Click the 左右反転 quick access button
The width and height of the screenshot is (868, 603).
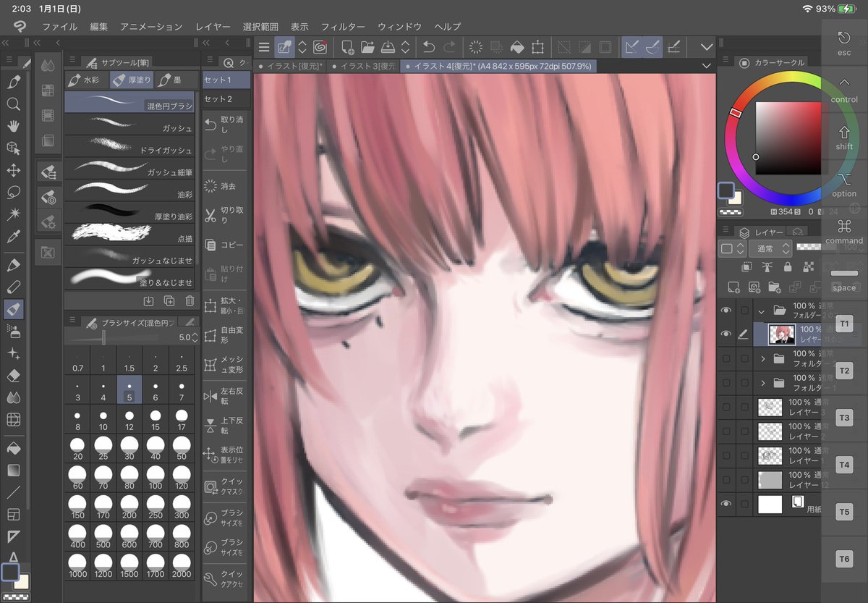225,396
